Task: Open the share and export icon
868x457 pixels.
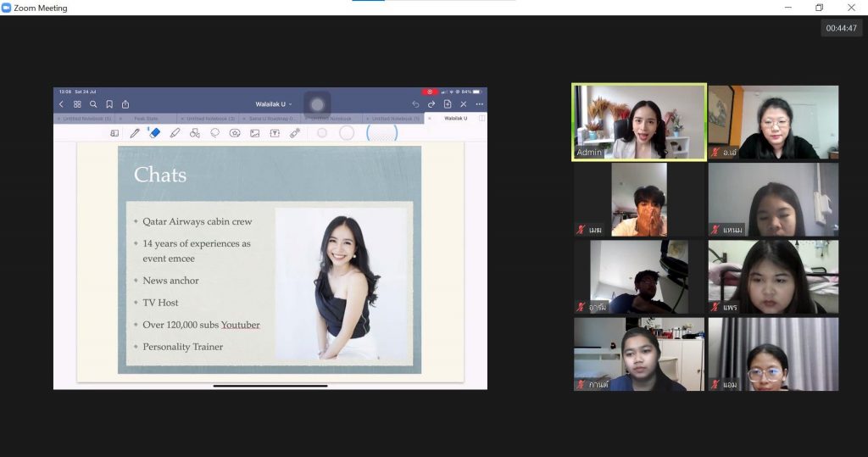Action: [x=125, y=104]
